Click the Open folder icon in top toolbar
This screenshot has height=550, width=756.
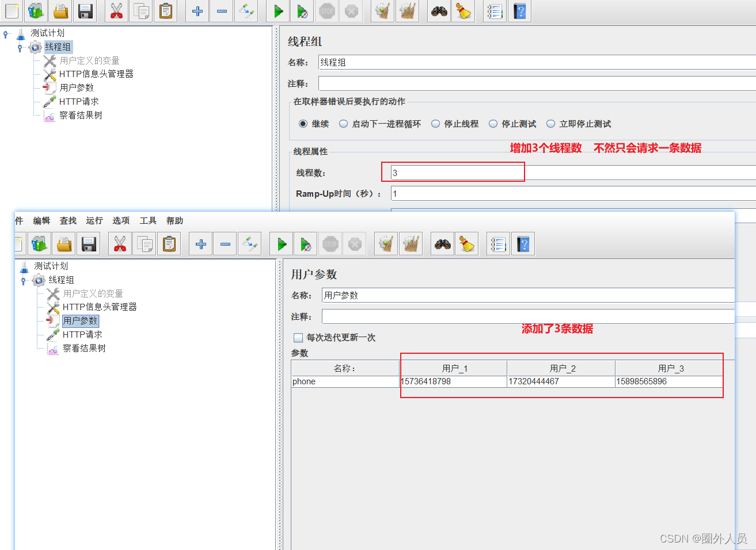click(61, 11)
